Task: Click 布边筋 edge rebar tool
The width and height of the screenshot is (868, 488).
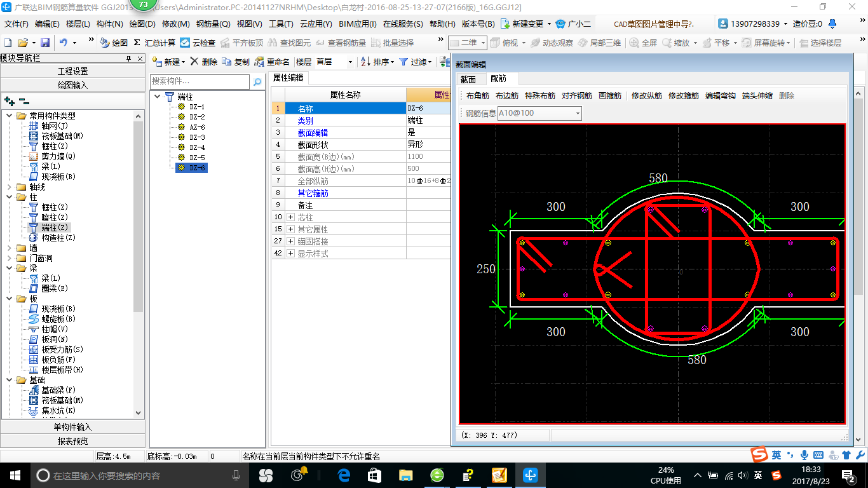Action: click(x=507, y=96)
